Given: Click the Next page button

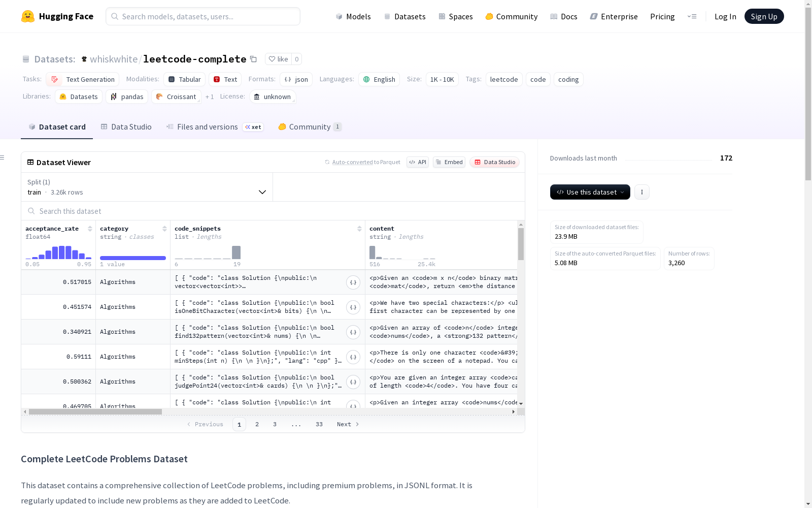Looking at the screenshot, I should (x=348, y=424).
